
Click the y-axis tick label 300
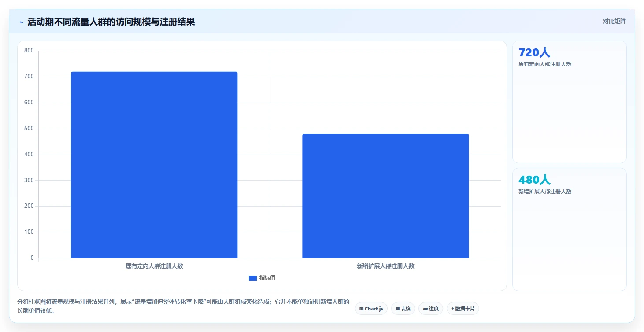[29, 180]
